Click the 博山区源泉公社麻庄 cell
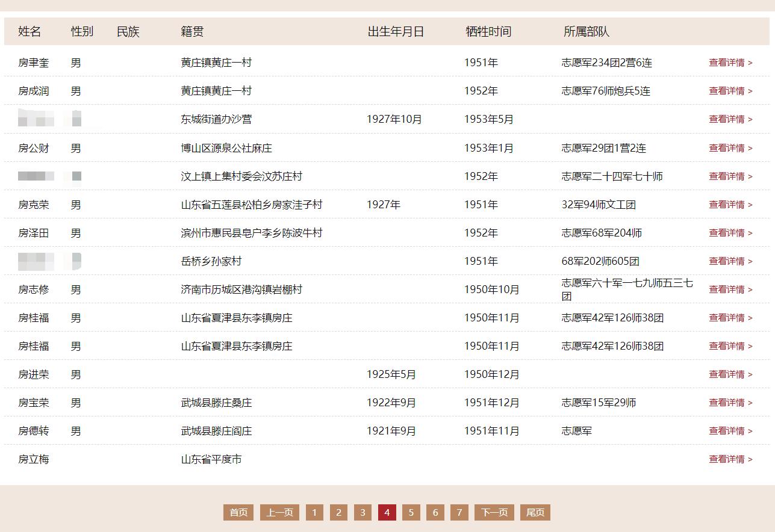 tap(226, 148)
